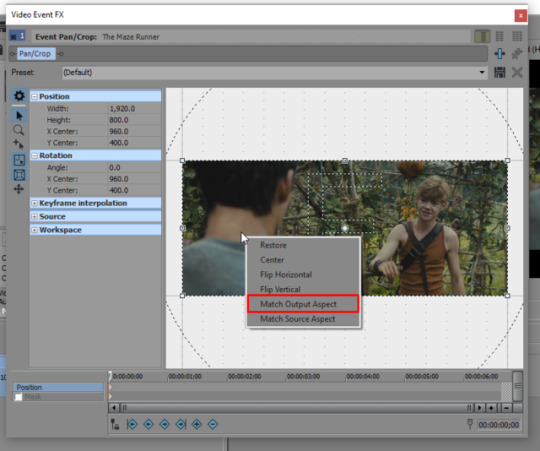Select the Zoom Edit magnifier tool
The width and height of the screenshot is (540, 451).
(19, 130)
